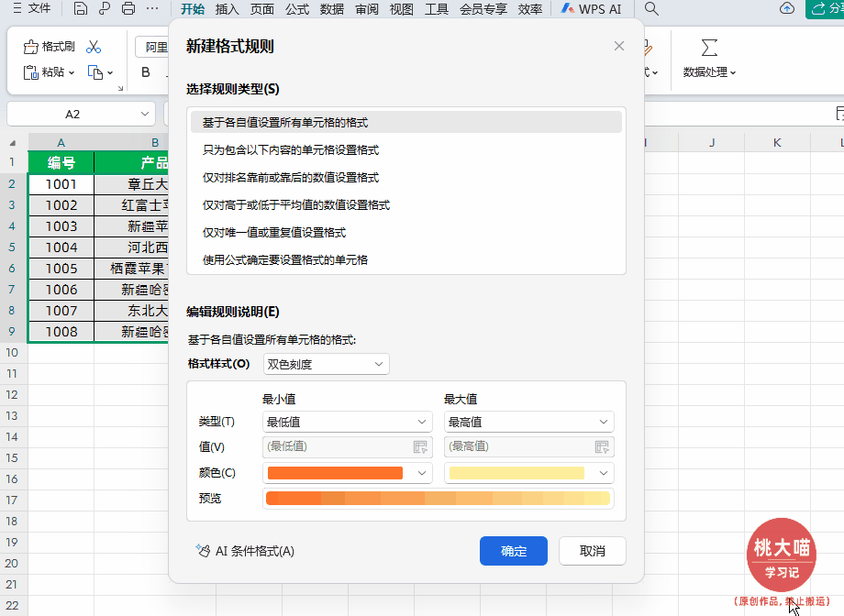This screenshot has width=844, height=616.
Task: Click range picker icon in 最低值 field
Action: [x=420, y=446]
